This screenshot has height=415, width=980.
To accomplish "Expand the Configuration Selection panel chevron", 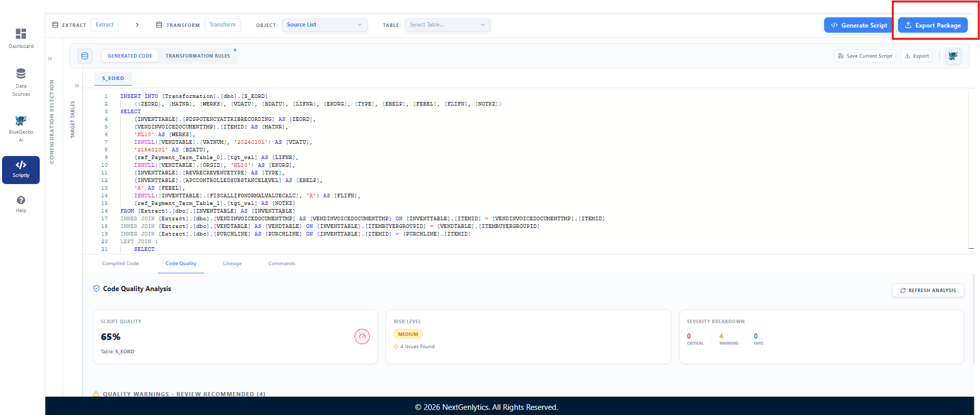I will point(50,59).
